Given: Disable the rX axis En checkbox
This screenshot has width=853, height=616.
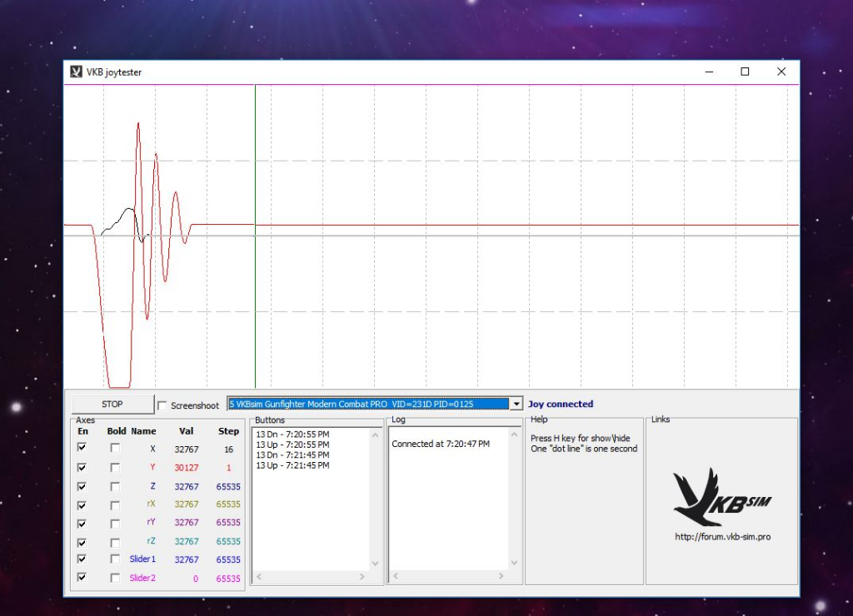Looking at the screenshot, I should [82, 505].
